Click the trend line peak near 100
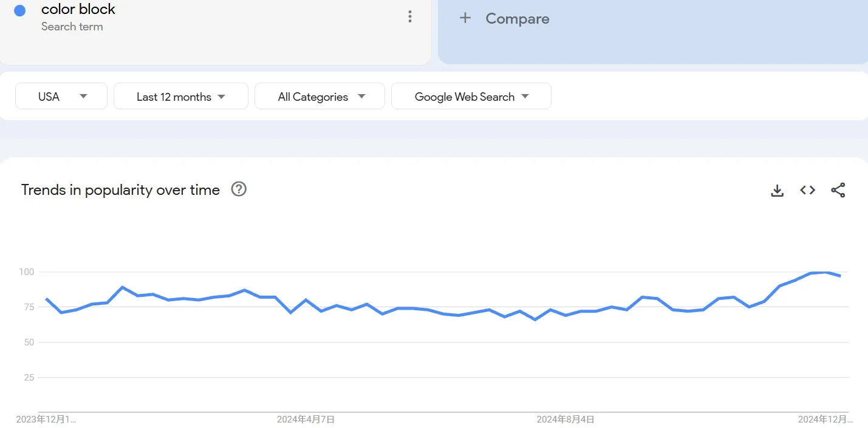868x428 pixels. point(825,272)
